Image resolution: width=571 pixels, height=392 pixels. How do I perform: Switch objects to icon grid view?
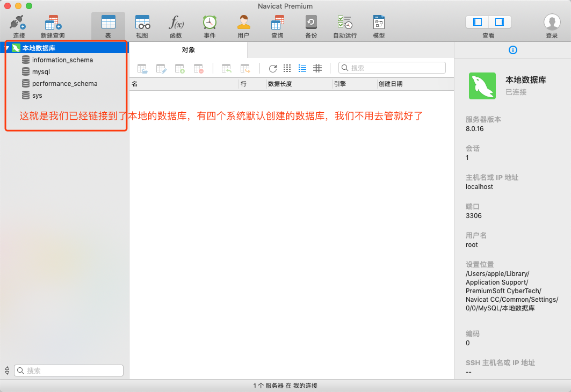coord(287,68)
